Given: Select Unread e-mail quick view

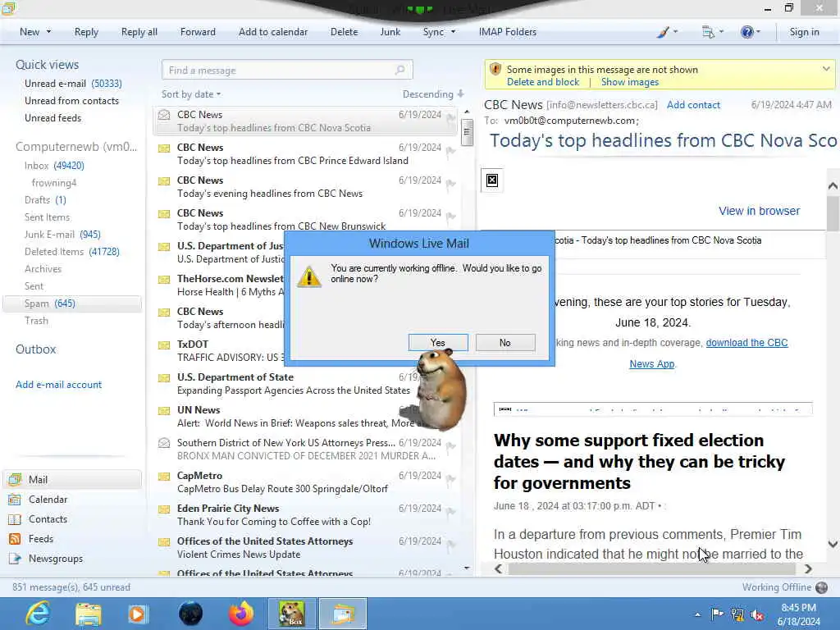Looking at the screenshot, I should (73, 84).
